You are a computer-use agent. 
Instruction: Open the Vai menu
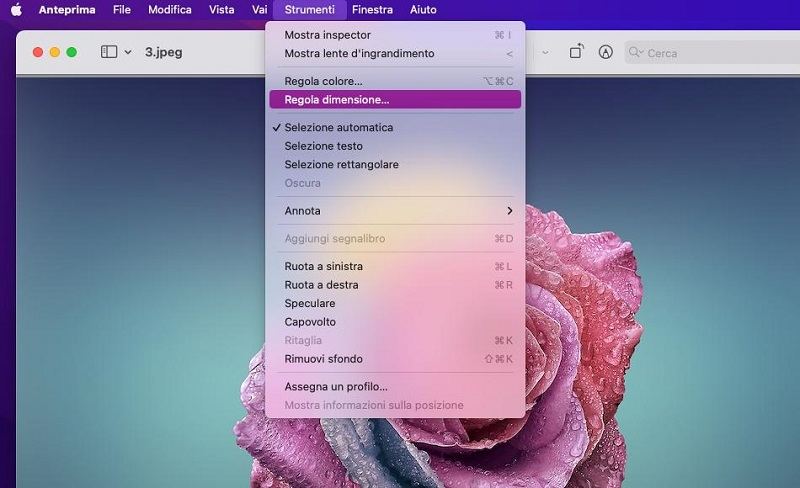pos(259,10)
